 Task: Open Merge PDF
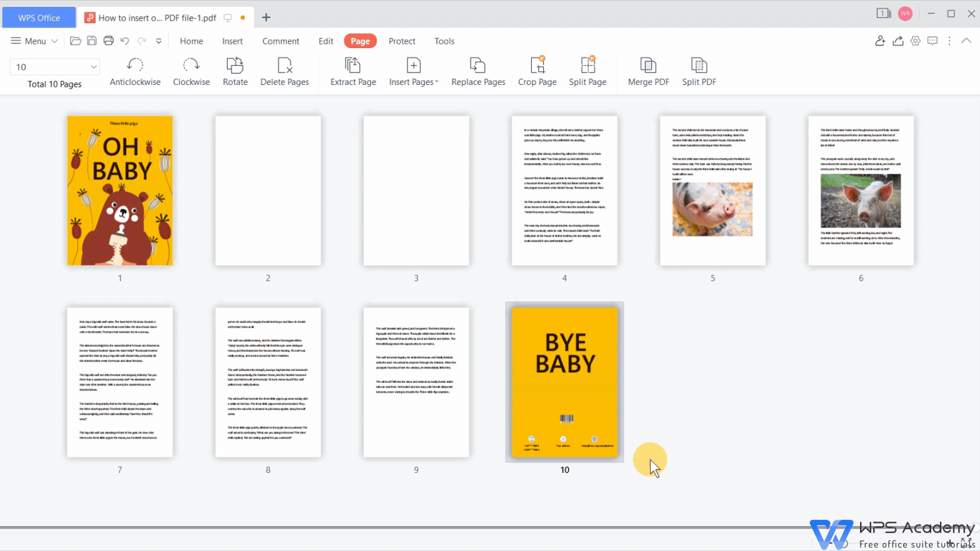click(x=648, y=72)
